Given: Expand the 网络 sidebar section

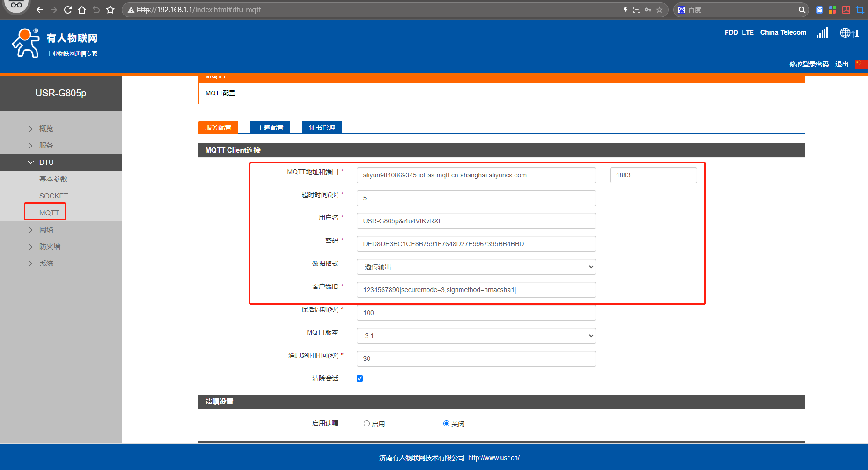Looking at the screenshot, I should tap(46, 230).
